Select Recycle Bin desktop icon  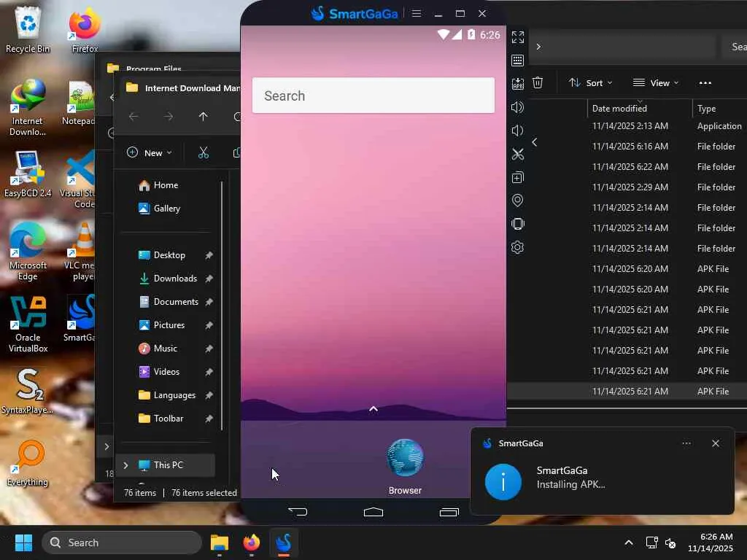pos(27,29)
